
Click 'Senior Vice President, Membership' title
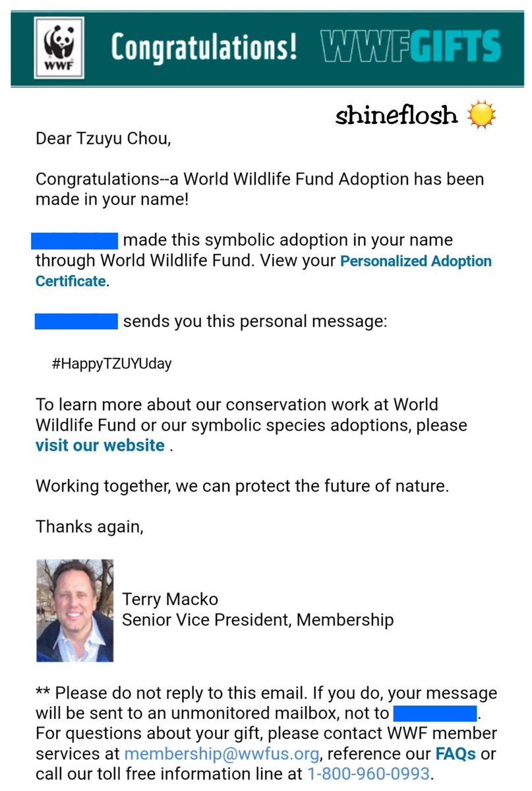(x=258, y=620)
